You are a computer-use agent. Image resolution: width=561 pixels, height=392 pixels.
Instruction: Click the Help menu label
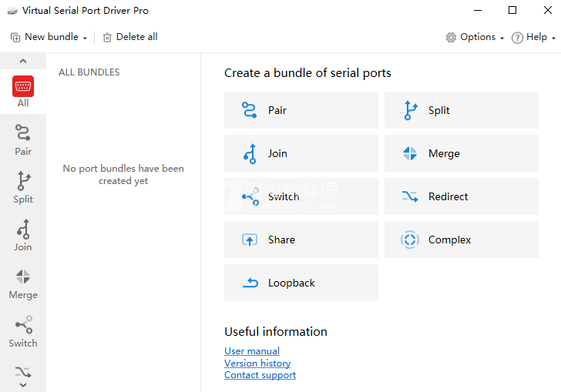point(536,37)
